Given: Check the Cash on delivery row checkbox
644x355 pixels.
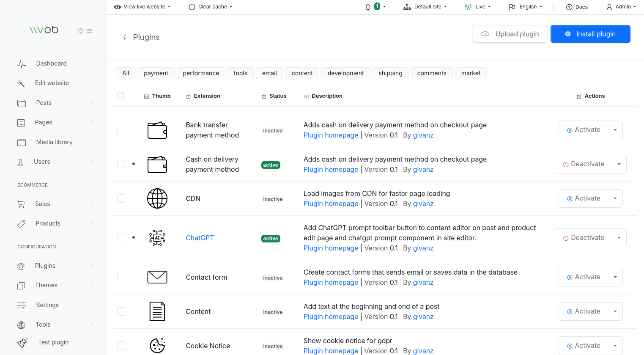Looking at the screenshot, I should click(121, 164).
